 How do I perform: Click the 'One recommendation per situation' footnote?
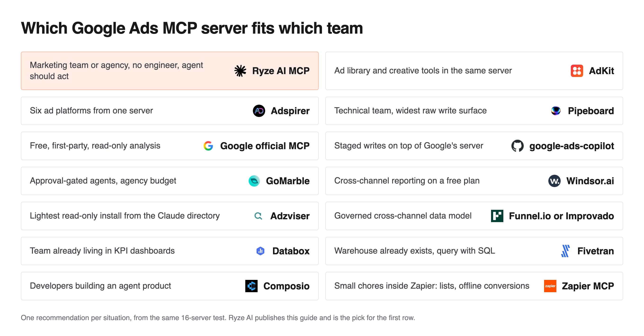coord(218,318)
